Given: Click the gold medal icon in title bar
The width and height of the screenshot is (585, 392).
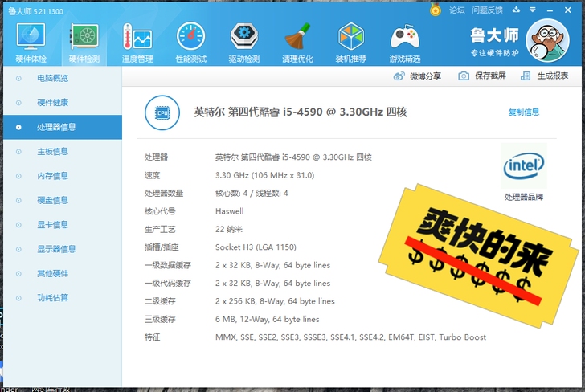Looking at the screenshot, I should click(x=435, y=10).
